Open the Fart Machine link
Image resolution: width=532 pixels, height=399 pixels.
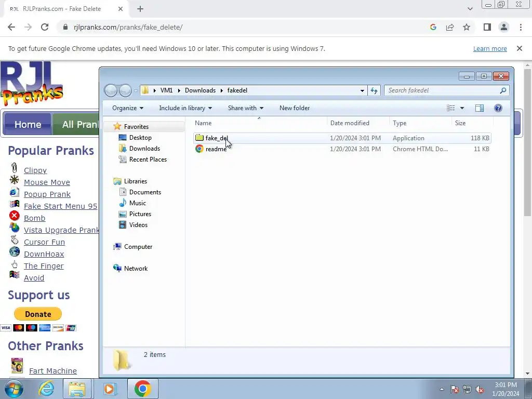point(52,371)
